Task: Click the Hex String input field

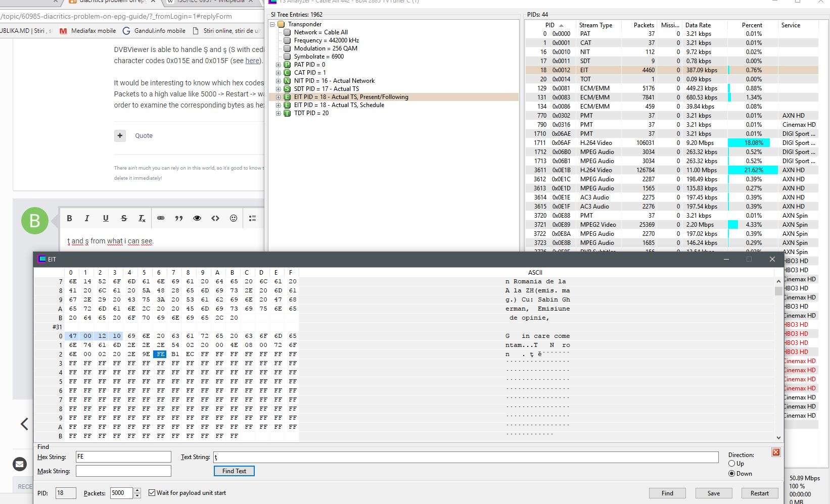Action: click(123, 457)
